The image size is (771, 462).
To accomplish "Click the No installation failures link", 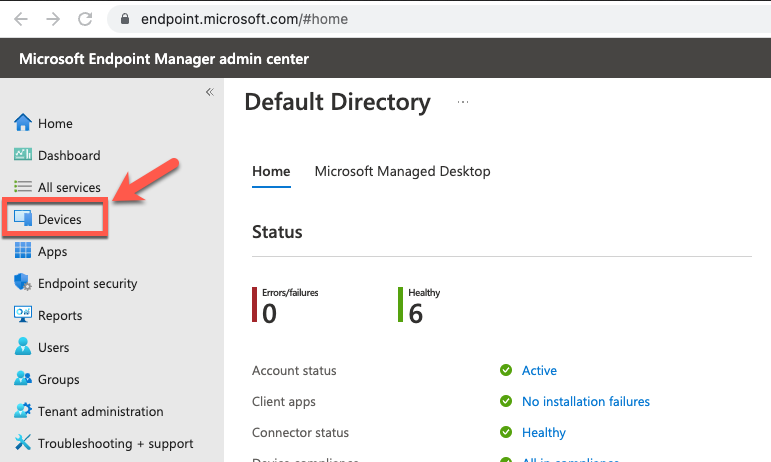I will [586, 402].
